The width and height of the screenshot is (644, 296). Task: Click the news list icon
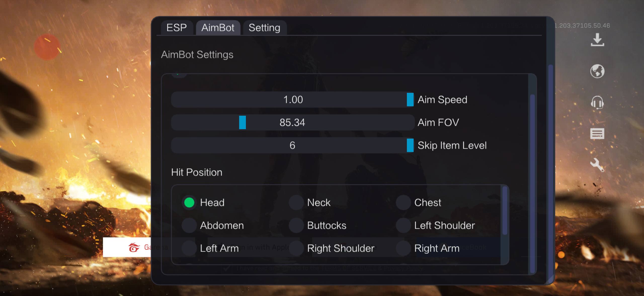click(x=597, y=133)
